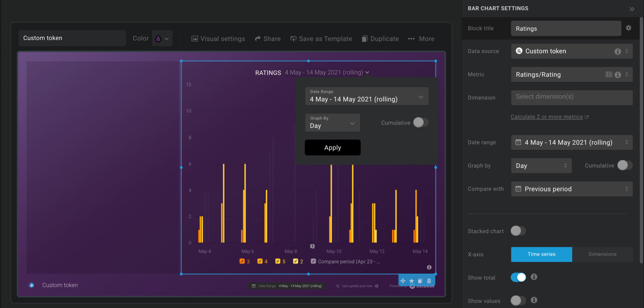Open the More options menu
Image resolution: width=644 pixels, height=308 pixels.
421,38
